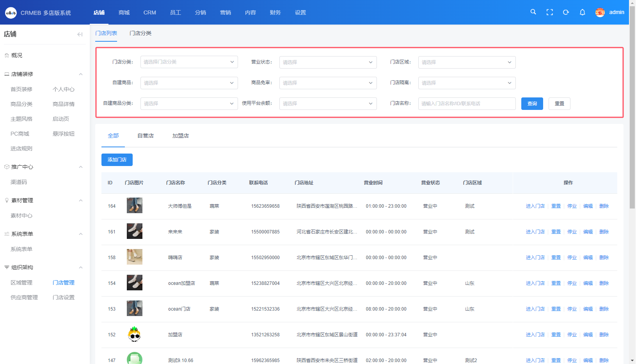Image resolution: width=636 pixels, height=364 pixels.
Task: Open the 门店区域 dropdown
Action: click(x=467, y=62)
